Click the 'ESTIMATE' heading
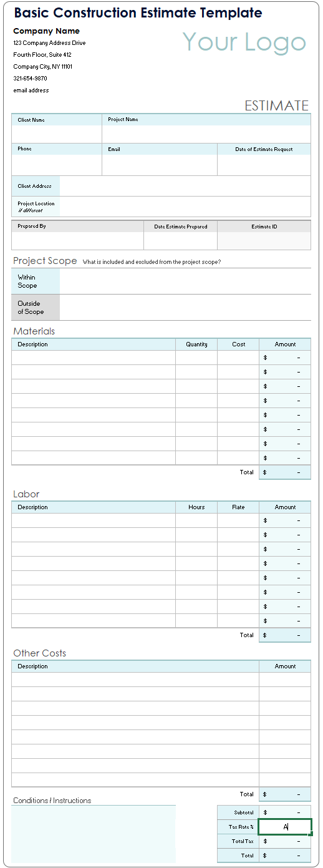 [276, 105]
